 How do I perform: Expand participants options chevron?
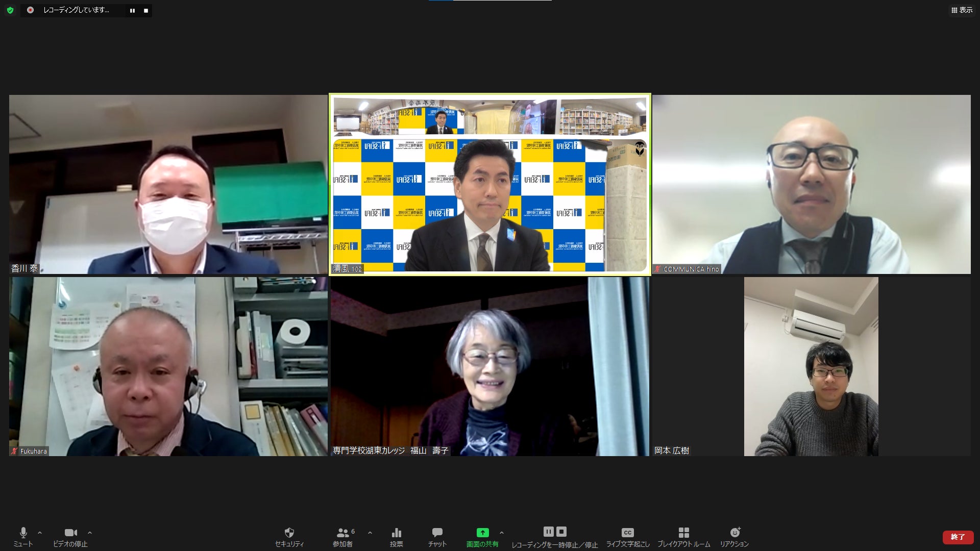point(370,533)
